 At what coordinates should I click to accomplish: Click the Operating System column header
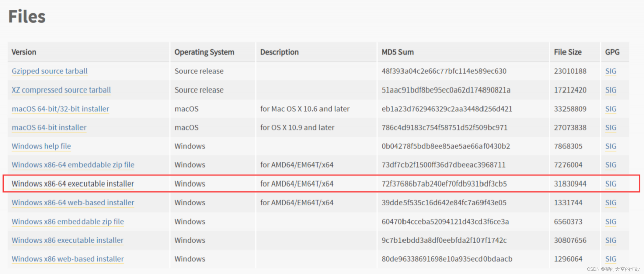pyautogui.click(x=204, y=52)
